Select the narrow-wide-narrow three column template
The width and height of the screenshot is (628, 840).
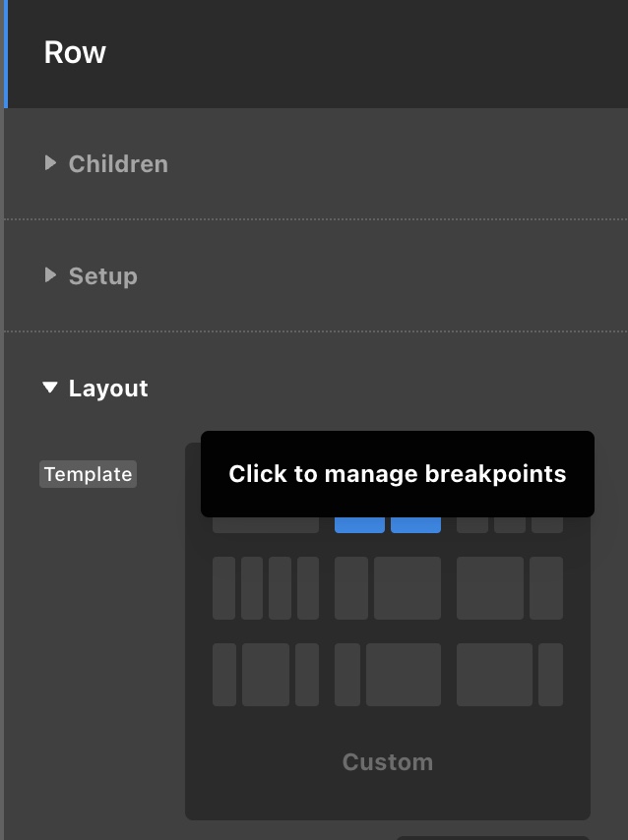coord(266,675)
